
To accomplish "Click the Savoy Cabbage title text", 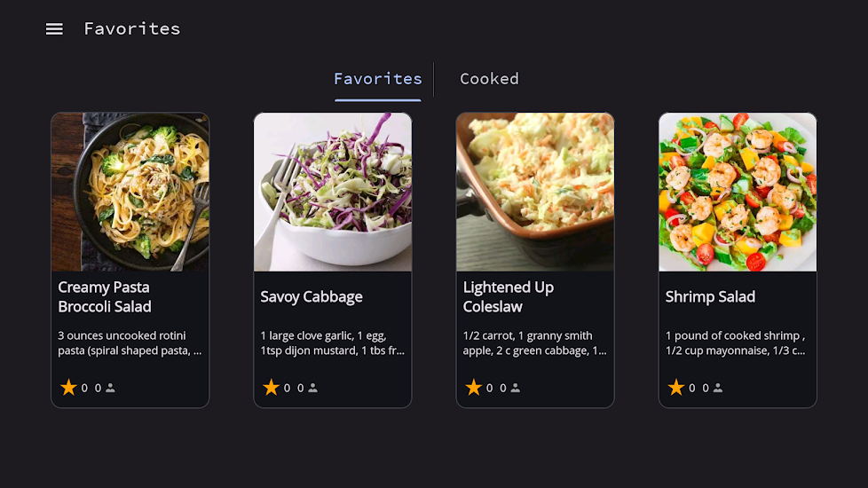I will point(312,297).
